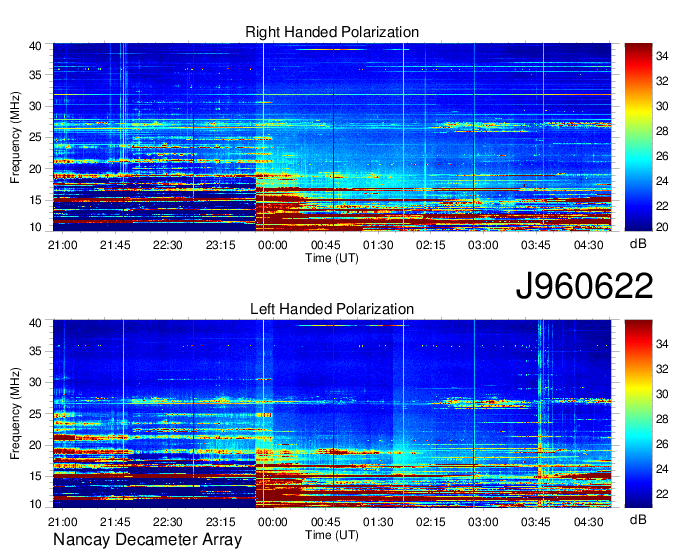The height and width of the screenshot is (552, 680).
Task: Click "Frequency (MHz)" axis label of Left Handed plot
Action: click(15, 414)
